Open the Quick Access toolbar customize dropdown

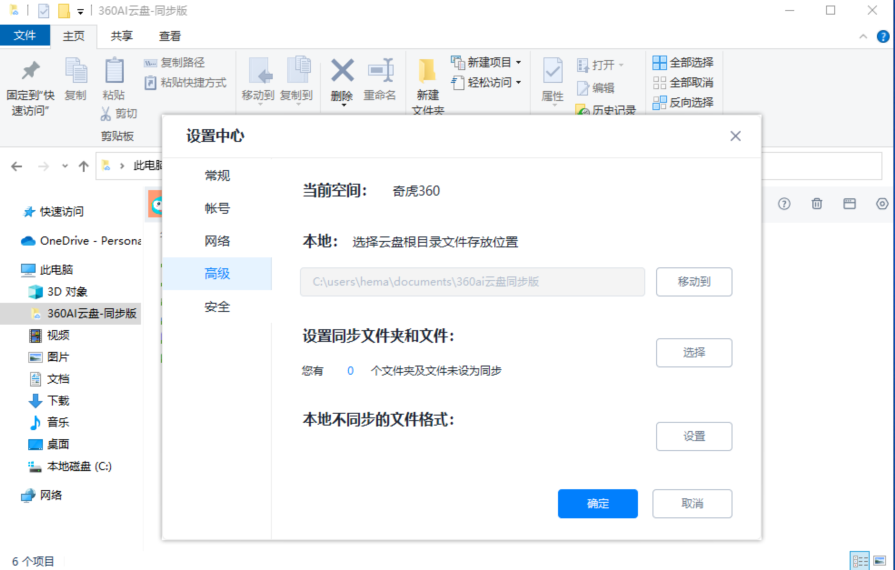tap(80, 11)
